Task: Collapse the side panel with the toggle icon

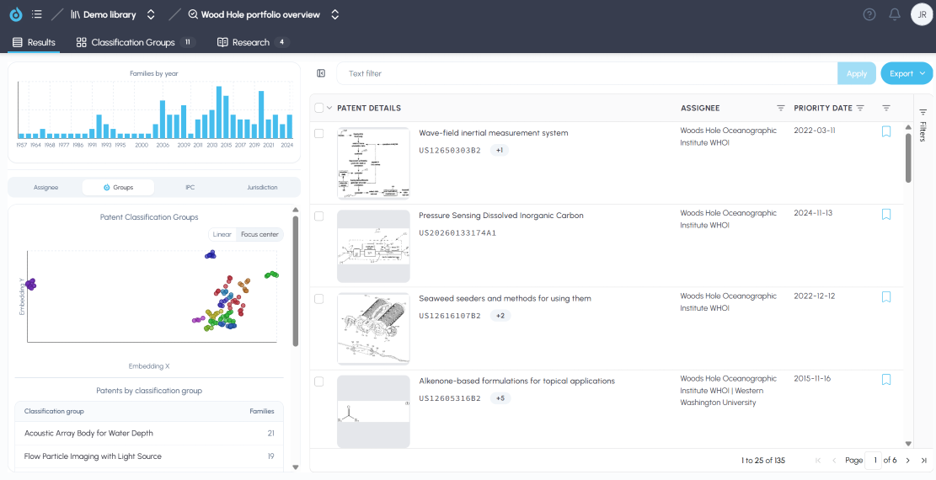Action: point(321,73)
